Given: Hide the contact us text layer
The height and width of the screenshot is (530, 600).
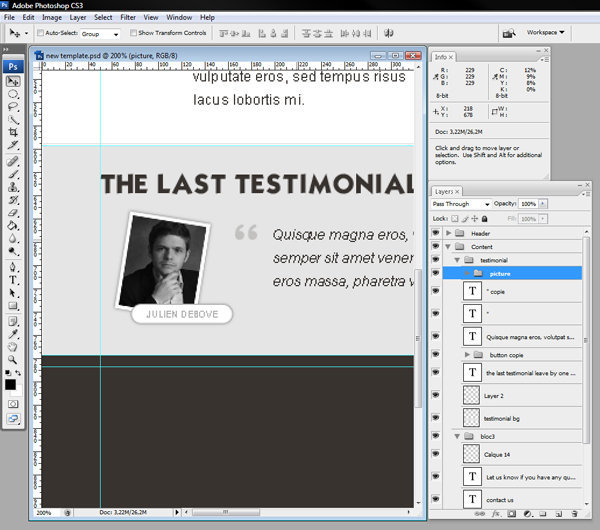Looking at the screenshot, I should pos(435,499).
